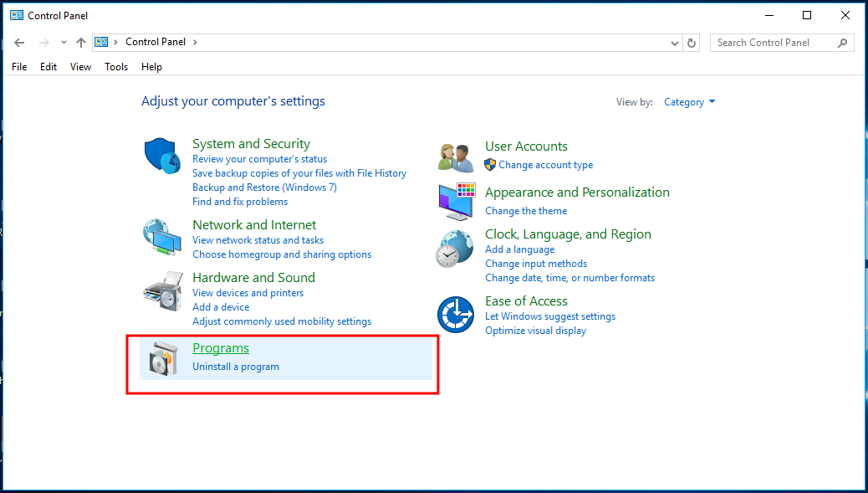This screenshot has width=868, height=493.
Task: Click the Clock, Language, and Region clock icon
Action: [x=454, y=248]
